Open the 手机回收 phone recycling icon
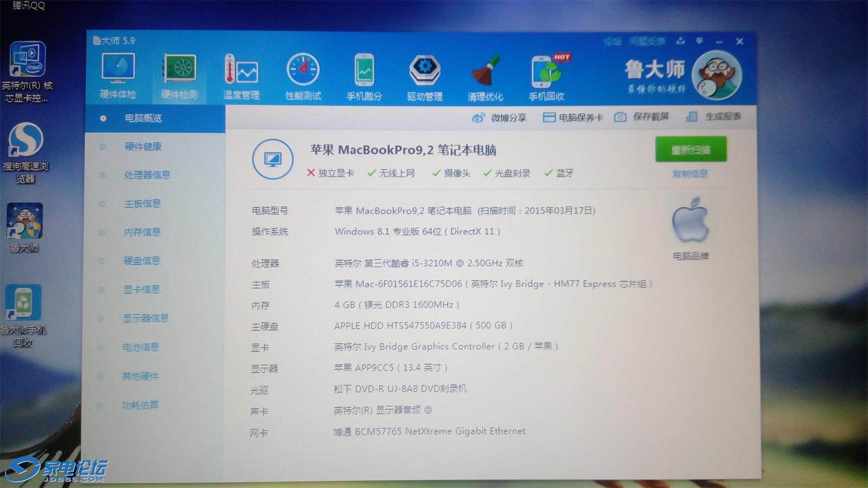The image size is (868, 488). [547, 77]
